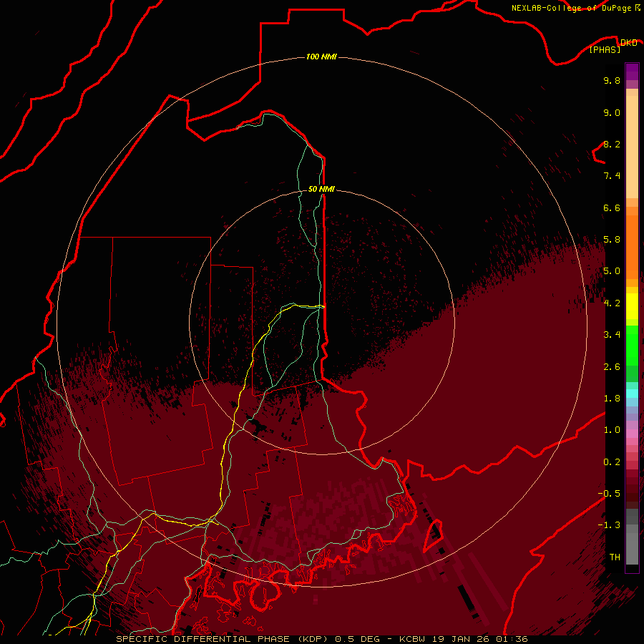Click the 01:36 timestamp in caption
This screenshot has height=644, width=644.
[x=511, y=639]
